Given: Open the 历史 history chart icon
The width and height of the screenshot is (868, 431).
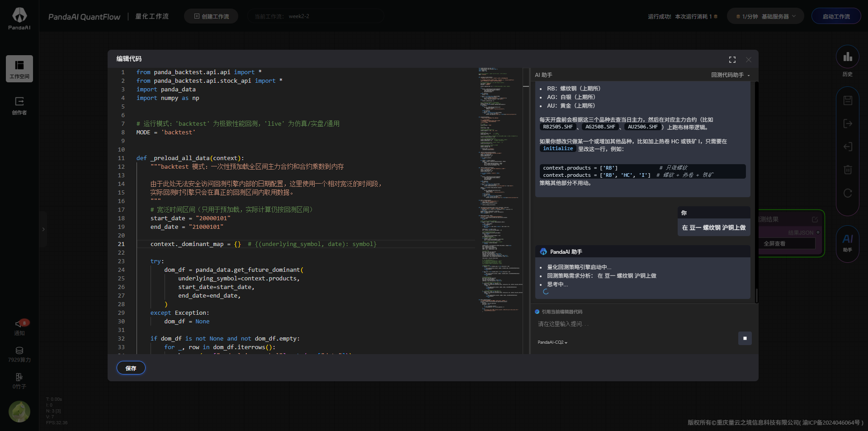Looking at the screenshot, I should point(847,61).
